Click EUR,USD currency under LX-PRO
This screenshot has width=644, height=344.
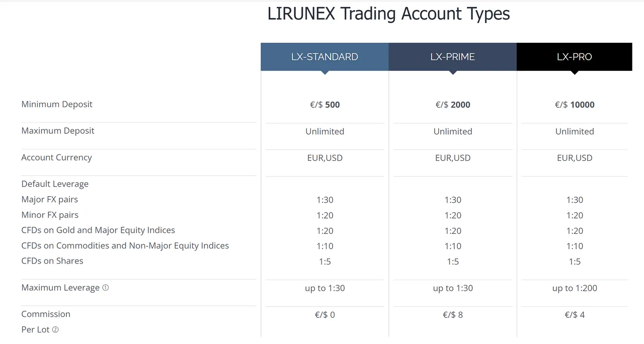pyautogui.click(x=575, y=158)
